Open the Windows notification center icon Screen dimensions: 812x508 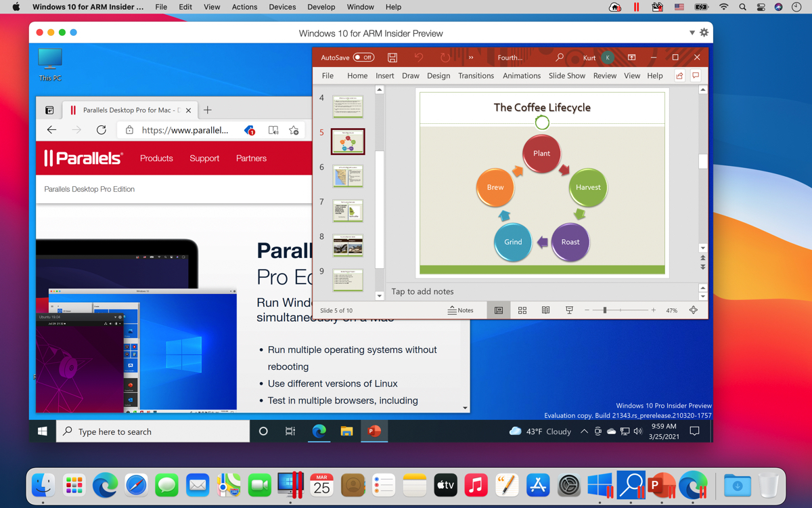[694, 431]
